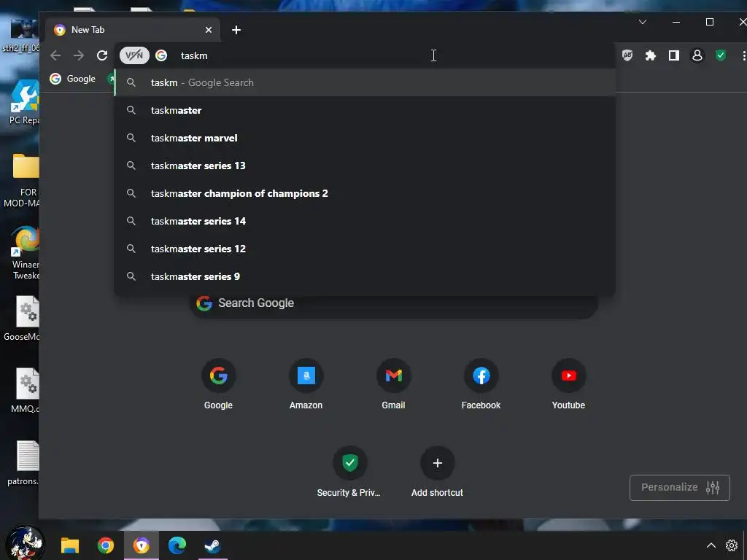Reload the page with refresh icon
The image size is (747, 560).
pos(102,55)
